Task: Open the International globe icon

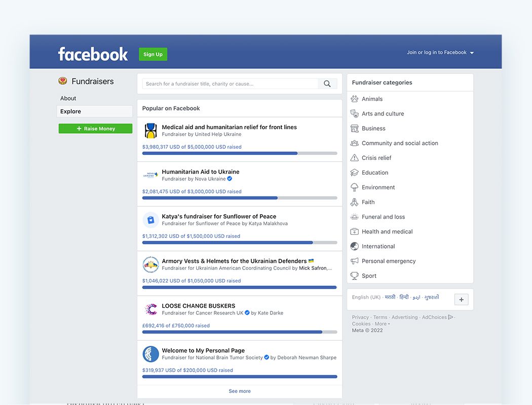Action: [355, 246]
